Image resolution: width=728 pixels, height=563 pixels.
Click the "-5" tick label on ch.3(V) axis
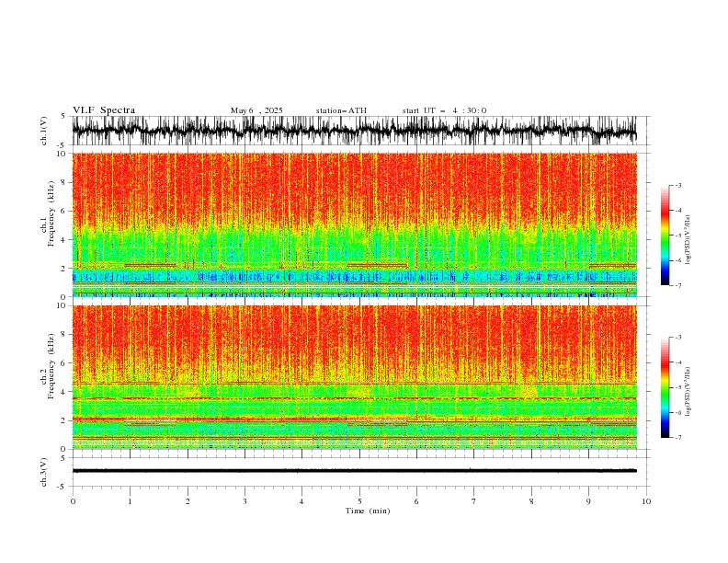(63, 487)
